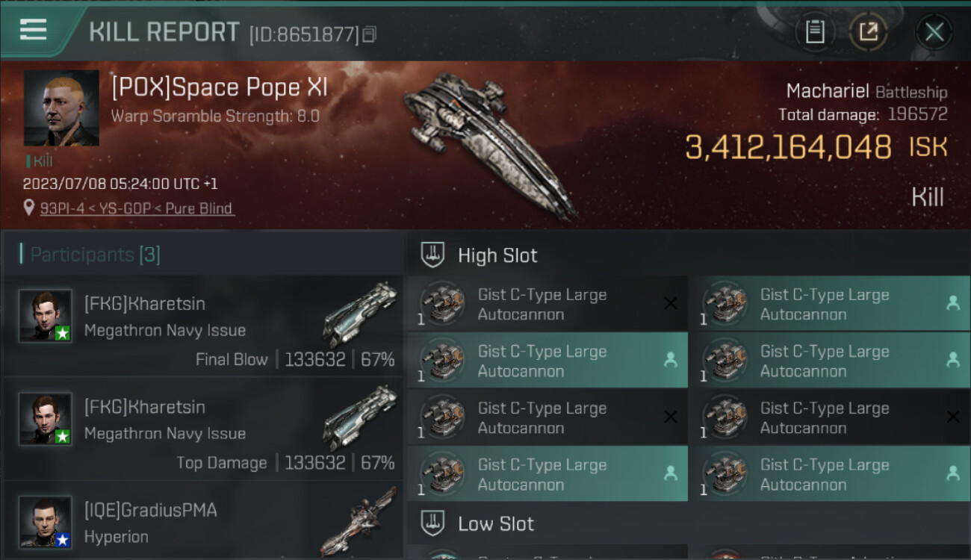Select the Participants tab header
The height and width of the screenshot is (560, 971).
click(95, 255)
